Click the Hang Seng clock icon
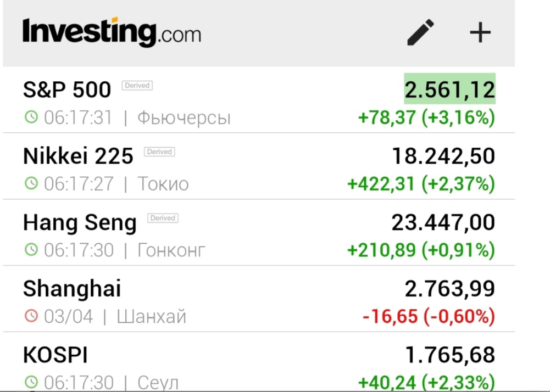The image size is (550, 392). pyautogui.click(x=31, y=249)
